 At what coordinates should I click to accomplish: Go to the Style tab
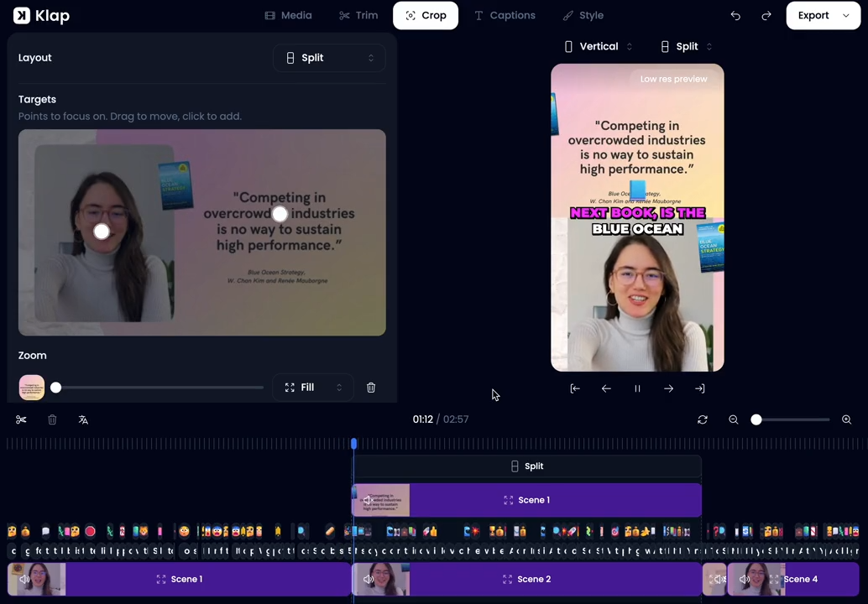coord(583,15)
